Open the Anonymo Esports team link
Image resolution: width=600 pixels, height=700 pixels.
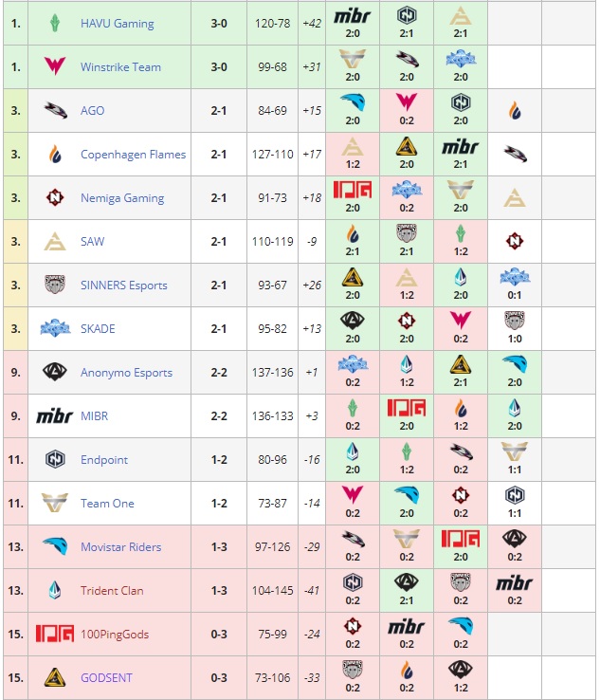126,372
